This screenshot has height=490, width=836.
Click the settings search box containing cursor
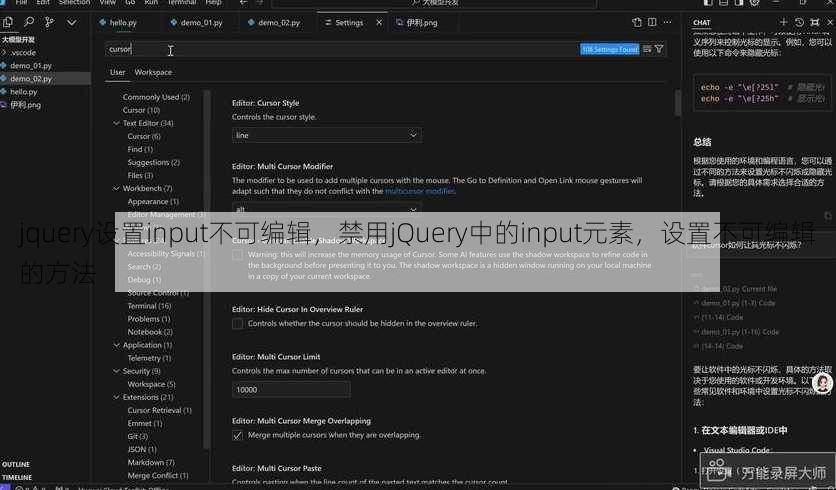click(341, 49)
